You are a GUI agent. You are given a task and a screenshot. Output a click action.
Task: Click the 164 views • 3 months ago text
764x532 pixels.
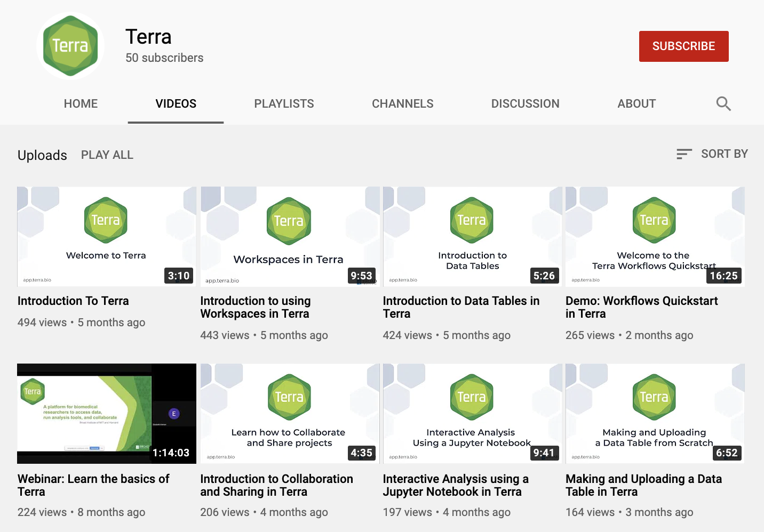[x=630, y=512]
